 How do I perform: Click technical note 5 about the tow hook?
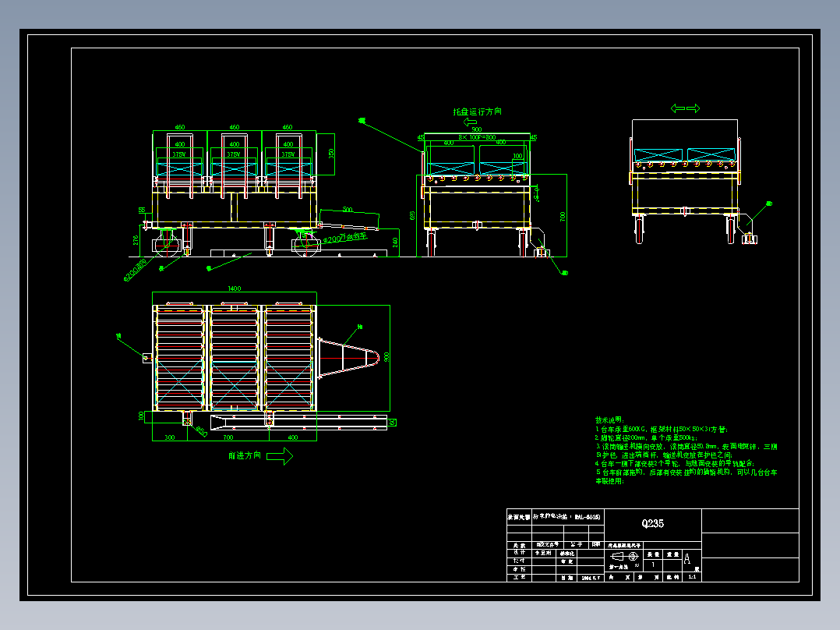pos(686,476)
